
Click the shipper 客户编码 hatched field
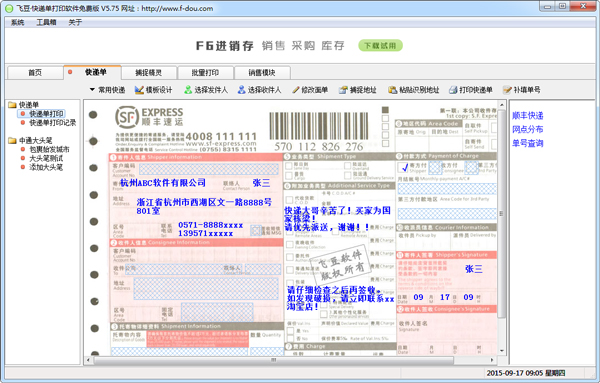(209, 169)
